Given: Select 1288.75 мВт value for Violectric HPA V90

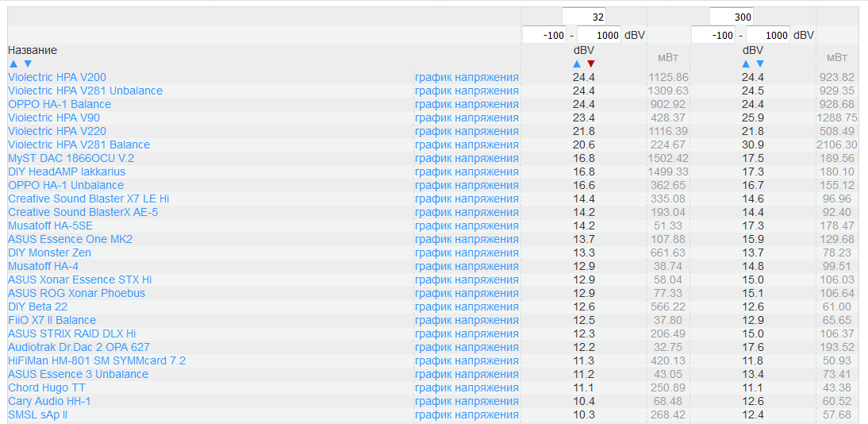Looking at the screenshot, I should (837, 118).
